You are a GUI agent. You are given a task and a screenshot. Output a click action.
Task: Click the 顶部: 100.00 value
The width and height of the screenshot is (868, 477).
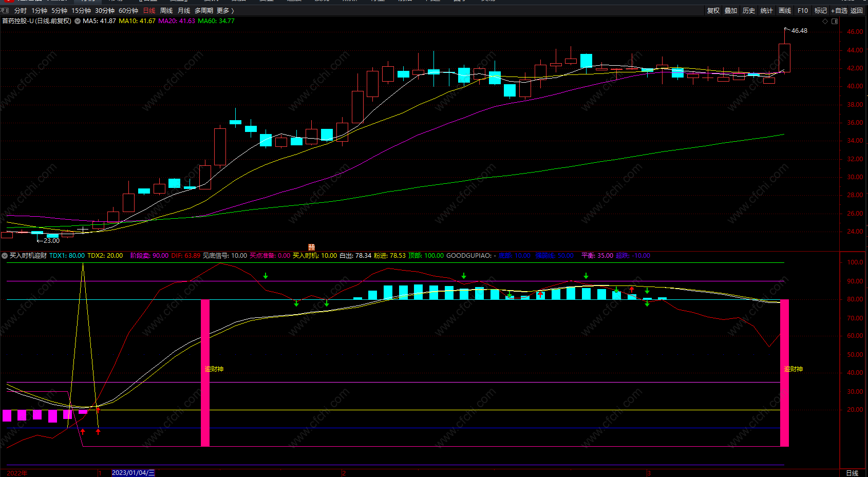[426, 256]
